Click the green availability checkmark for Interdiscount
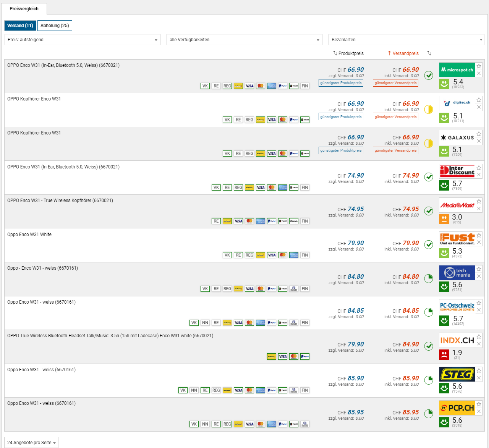This screenshot has height=448, width=489. pyautogui.click(x=429, y=177)
